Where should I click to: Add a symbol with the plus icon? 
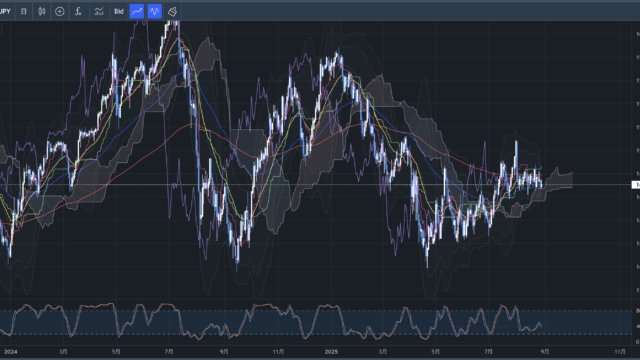click(x=60, y=11)
